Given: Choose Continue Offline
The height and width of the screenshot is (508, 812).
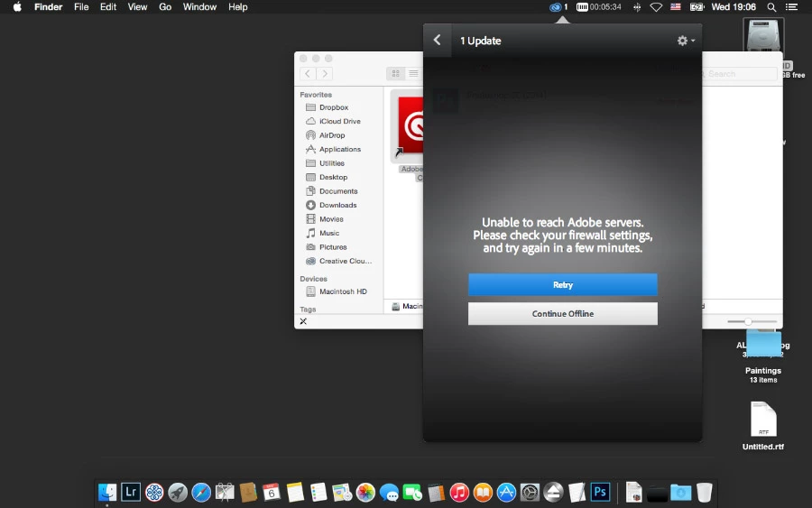Looking at the screenshot, I should pyautogui.click(x=563, y=314).
